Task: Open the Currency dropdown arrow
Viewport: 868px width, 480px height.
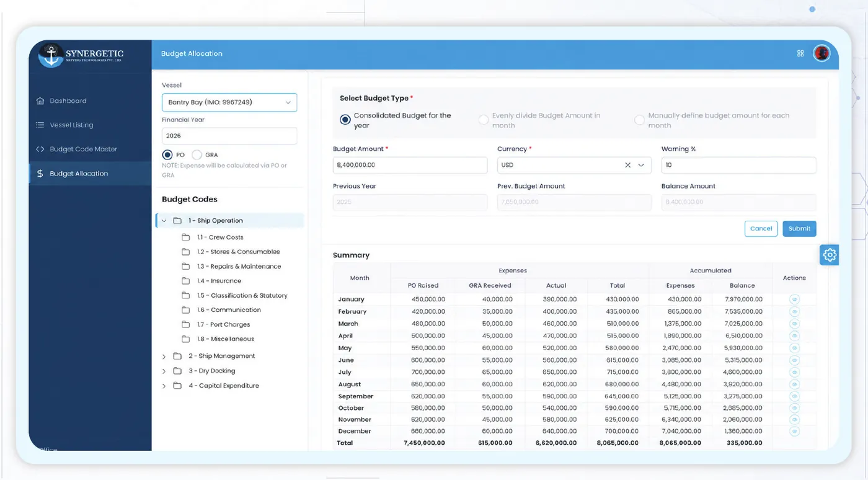Action: point(641,165)
